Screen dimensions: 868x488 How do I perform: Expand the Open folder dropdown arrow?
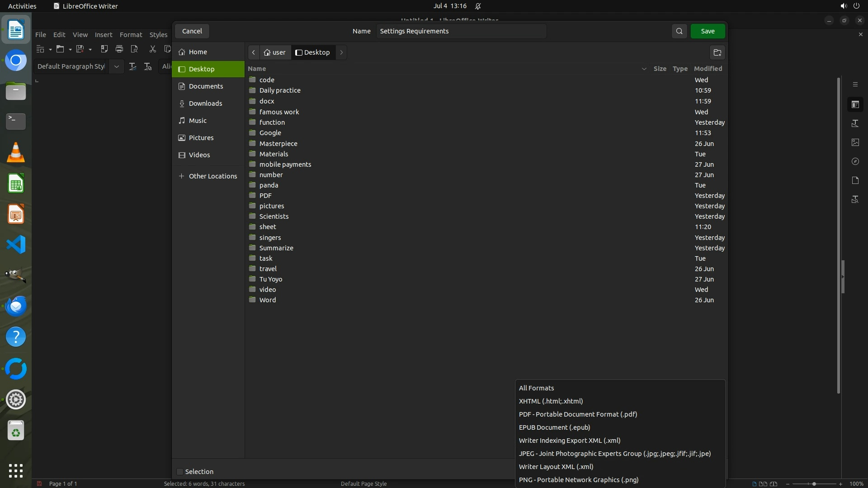click(x=70, y=49)
